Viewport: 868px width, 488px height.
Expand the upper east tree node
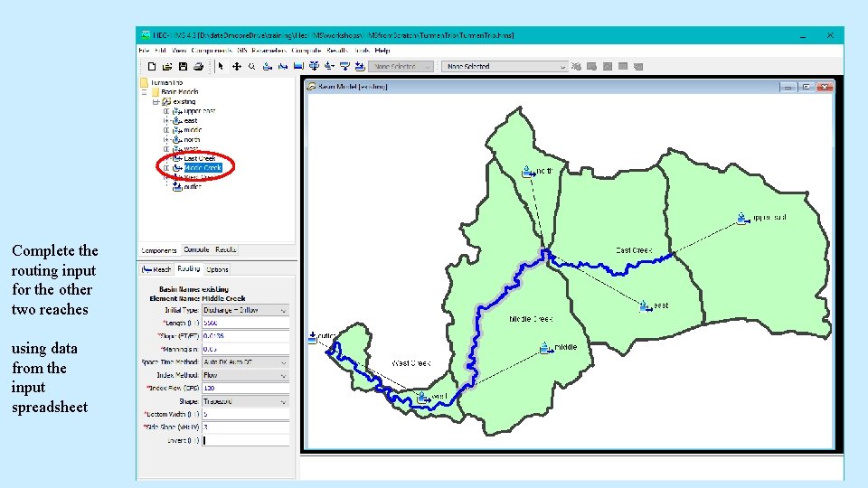[166, 111]
